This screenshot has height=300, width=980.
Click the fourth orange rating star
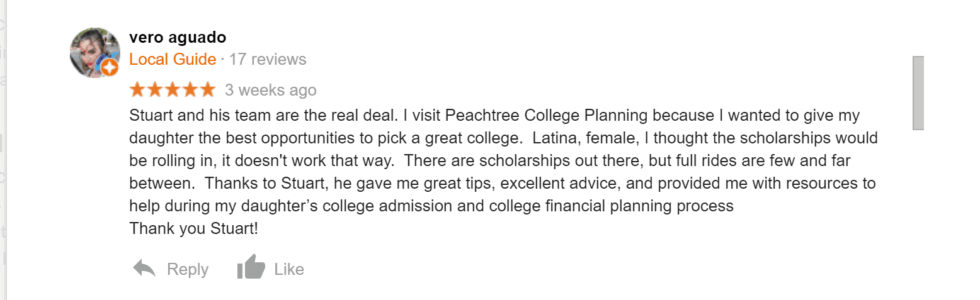point(190,90)
